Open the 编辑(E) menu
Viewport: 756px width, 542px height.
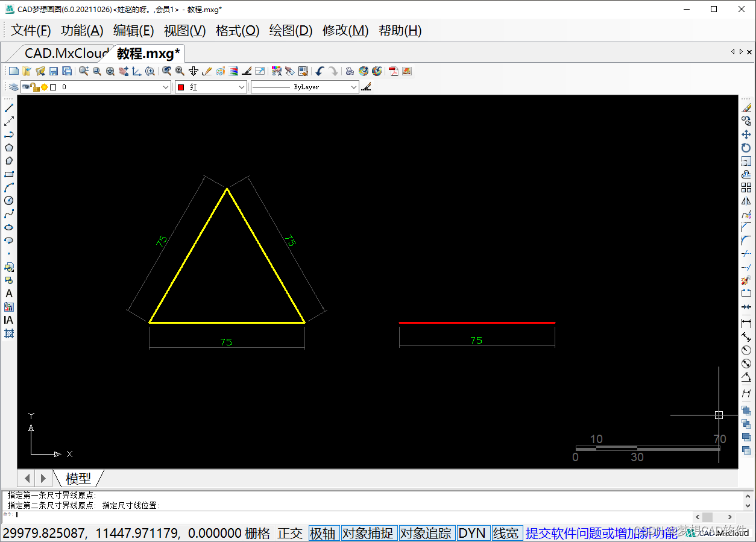[x=134, y=31]
